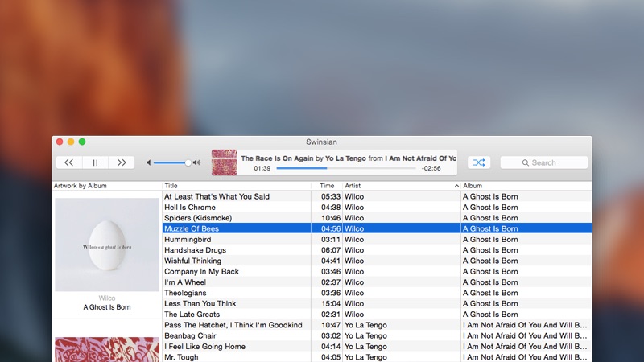This screenshot has width=644, height=362.
Task: Click the 10:46 time cell
Action: pyautogui.click(x=331, y=218)
